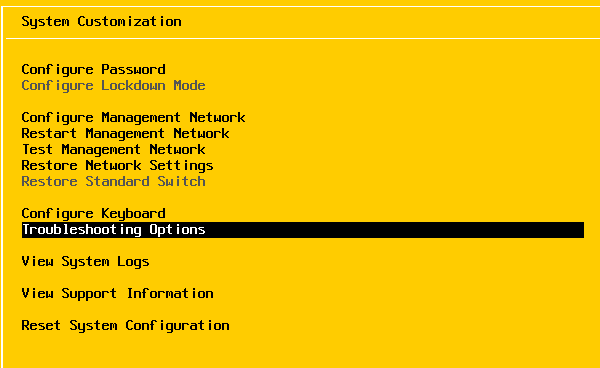Choose the entry for viewing system log files
The width and height of the screenshot is (600, 368).
85,262
